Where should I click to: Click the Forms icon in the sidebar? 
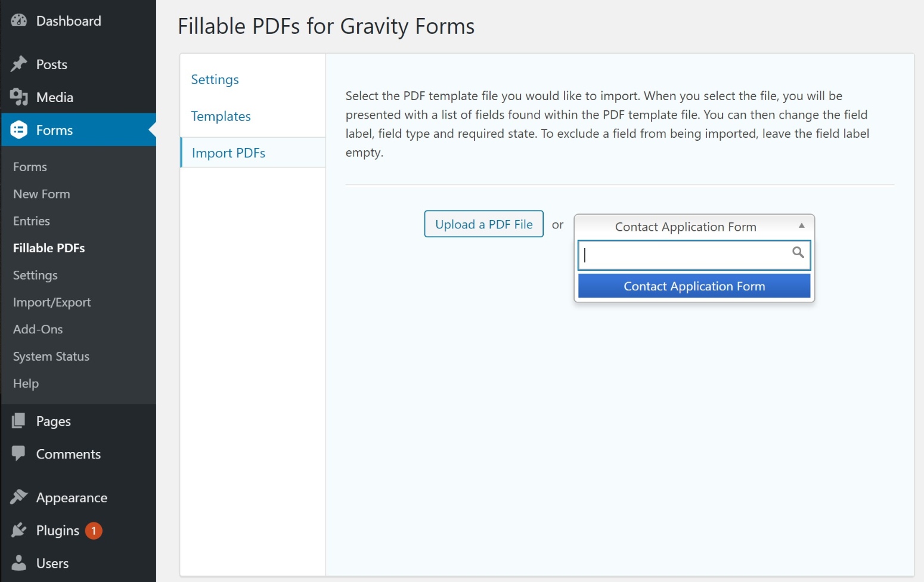pos(18,129)
